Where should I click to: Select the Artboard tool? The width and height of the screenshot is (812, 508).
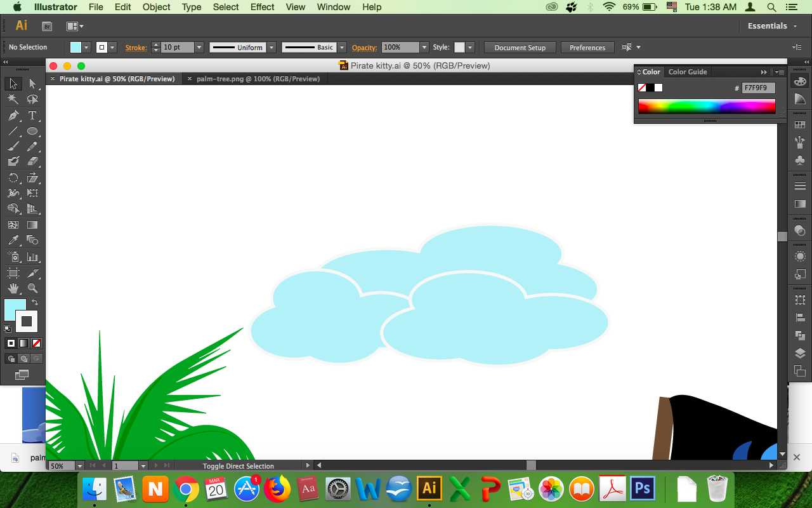click(x=13, y=273)
